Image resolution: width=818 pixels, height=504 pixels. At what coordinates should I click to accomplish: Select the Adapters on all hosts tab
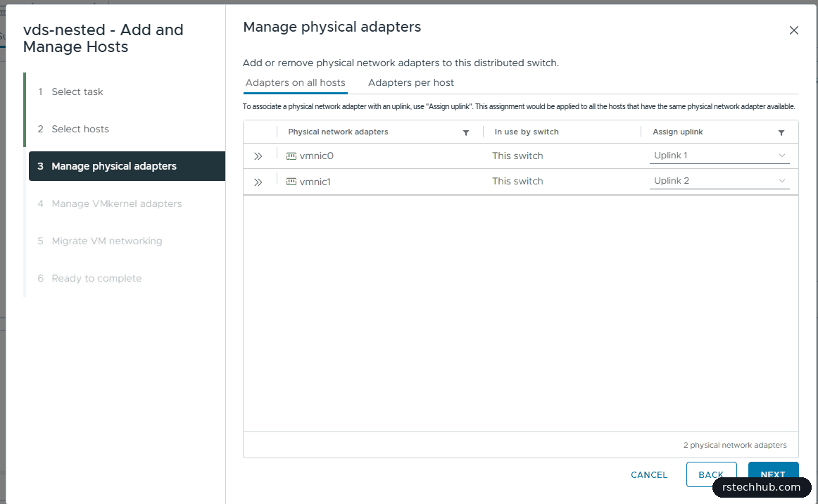click(x=295, y=82)
